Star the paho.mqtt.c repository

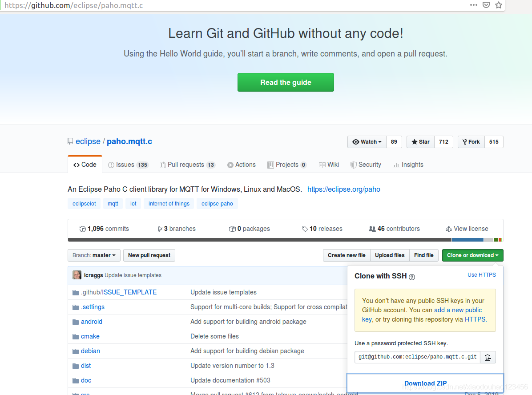click(420, 142)
